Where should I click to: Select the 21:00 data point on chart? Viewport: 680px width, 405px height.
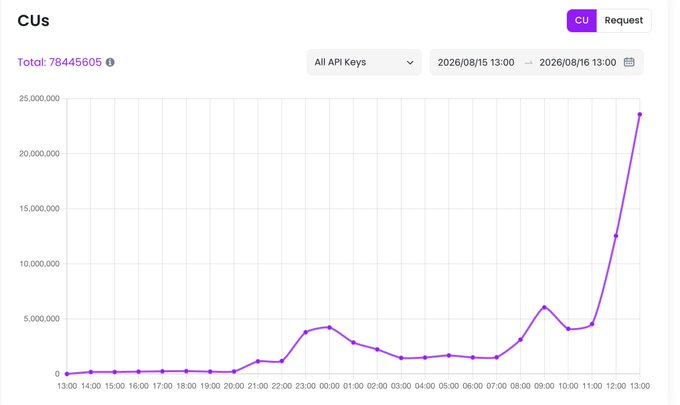(258, 361)
